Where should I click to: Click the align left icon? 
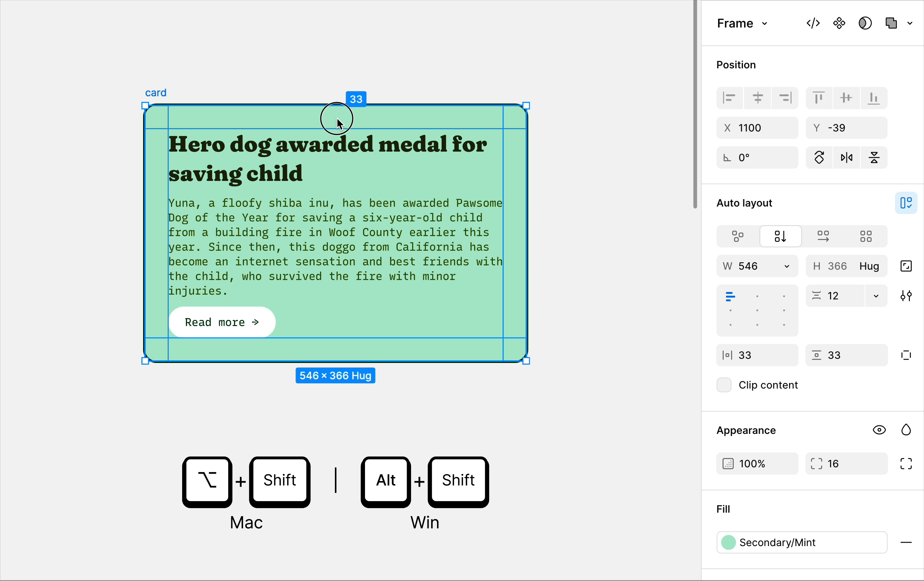729,98
